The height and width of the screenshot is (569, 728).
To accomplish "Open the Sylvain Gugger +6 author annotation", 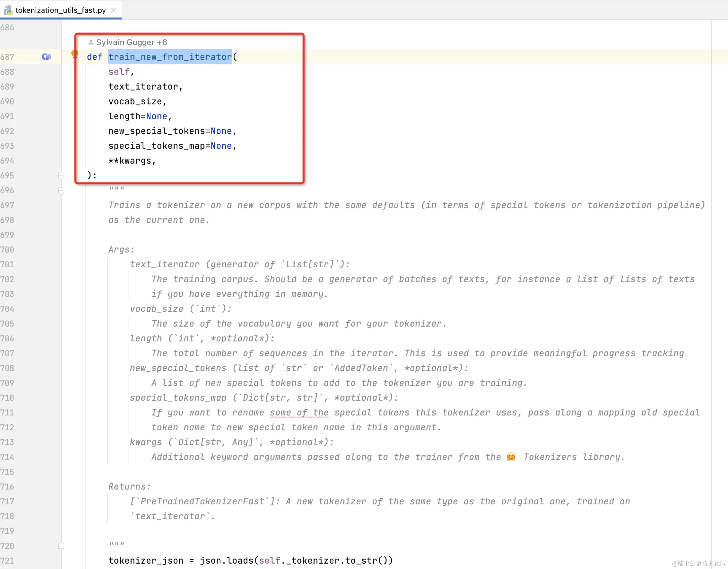I will pyautogui.click(x=131, y=42).
